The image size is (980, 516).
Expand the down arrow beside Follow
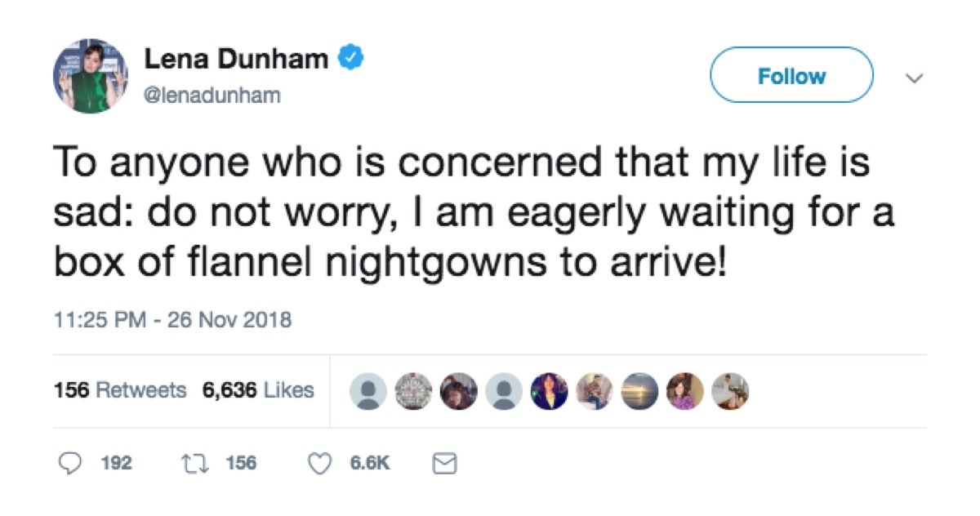click(913, 78)
